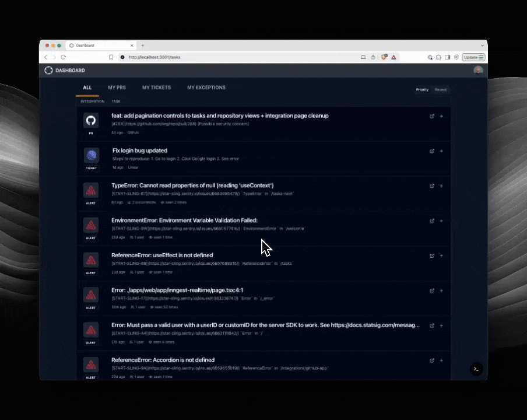Switch sorting to Recent

(x=441, y=90)
